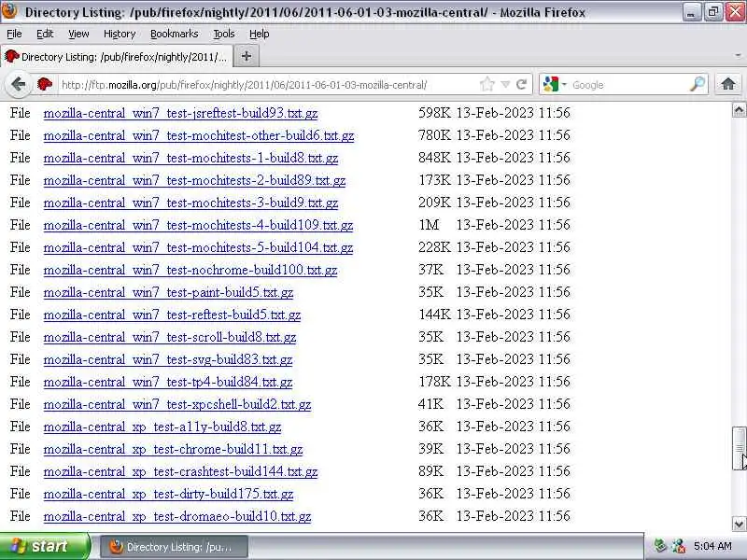Click the Firefox icon in the title bar
Image resolution: width=747 pixels, height=560 pixels.
tap(9, 11)
